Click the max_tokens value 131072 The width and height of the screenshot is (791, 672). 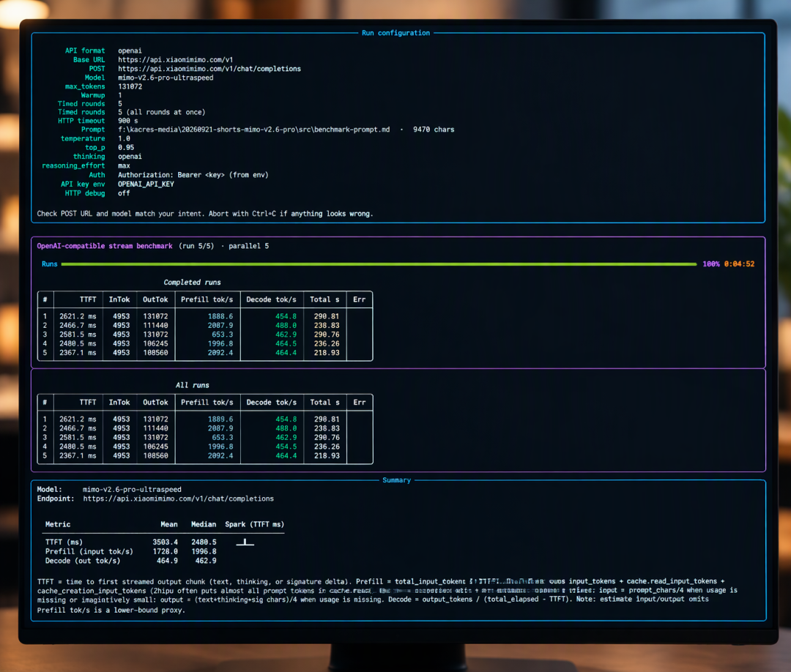coord(130,86)
